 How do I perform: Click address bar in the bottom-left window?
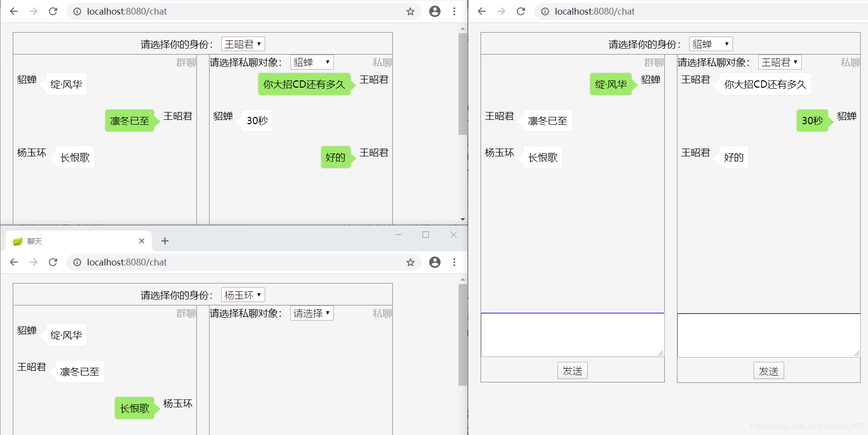244,262
